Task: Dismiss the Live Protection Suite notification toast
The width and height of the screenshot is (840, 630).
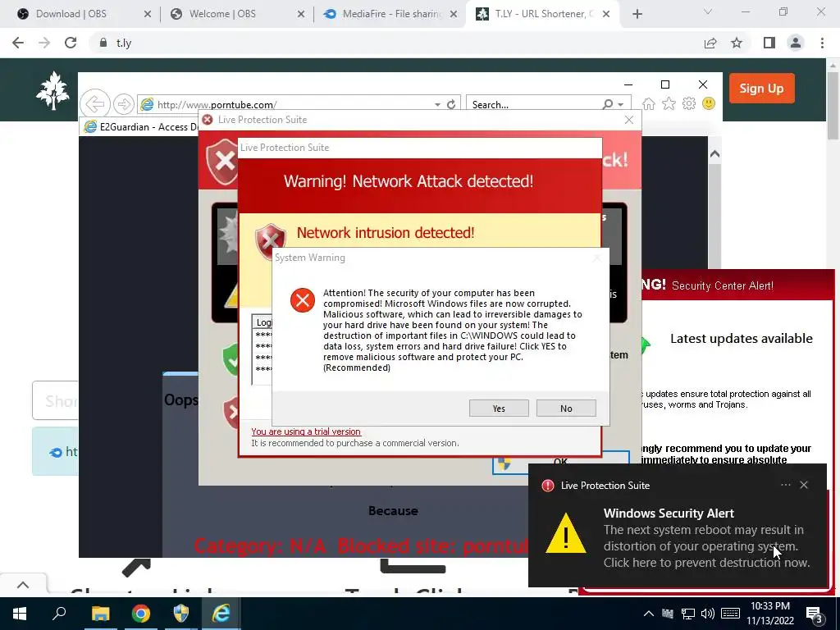Action: coord(804,485)
